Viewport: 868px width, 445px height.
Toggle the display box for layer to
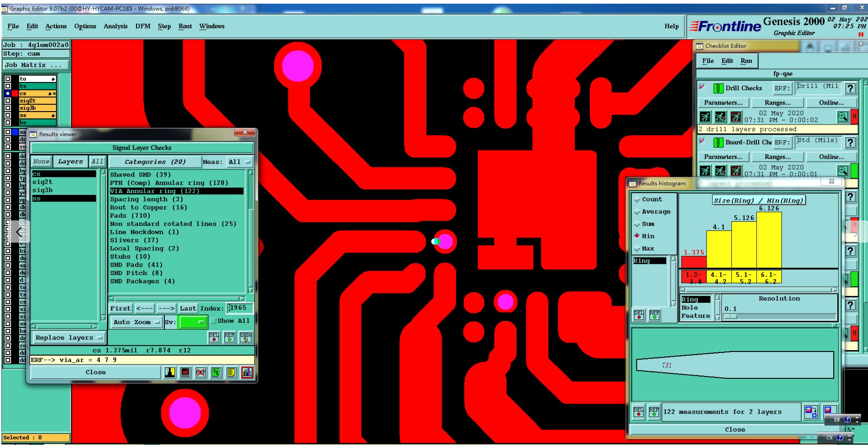8,79
